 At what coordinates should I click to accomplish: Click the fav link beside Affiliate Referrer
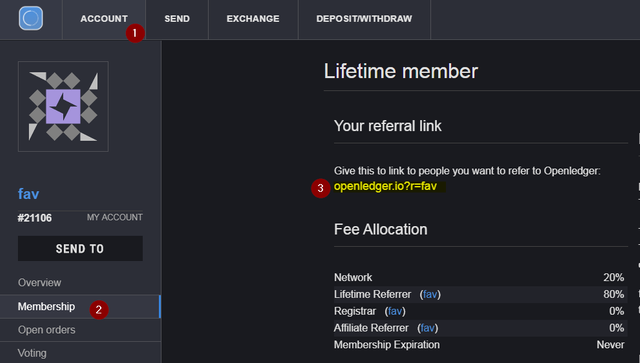tap(427, 328)
